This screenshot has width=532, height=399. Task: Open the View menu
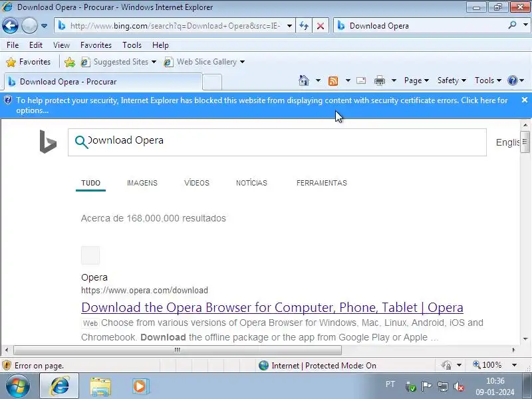click(61, 45)
